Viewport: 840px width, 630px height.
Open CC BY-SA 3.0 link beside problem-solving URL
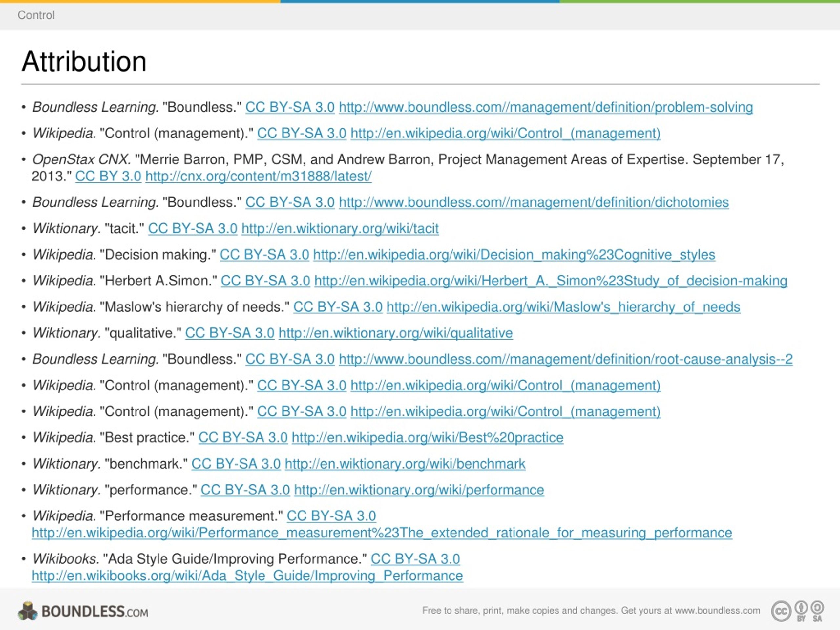pyautogui.click(x=290, y=108)
